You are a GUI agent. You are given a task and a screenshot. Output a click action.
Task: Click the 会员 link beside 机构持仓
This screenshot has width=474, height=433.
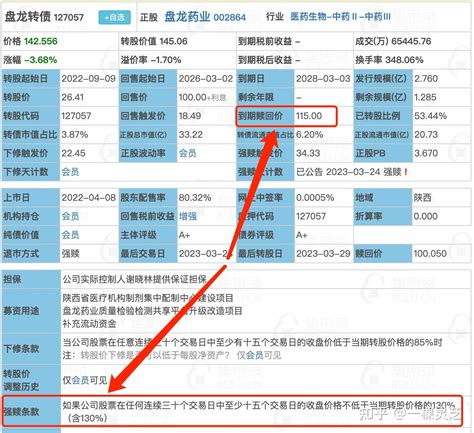(x=70, y=216)
